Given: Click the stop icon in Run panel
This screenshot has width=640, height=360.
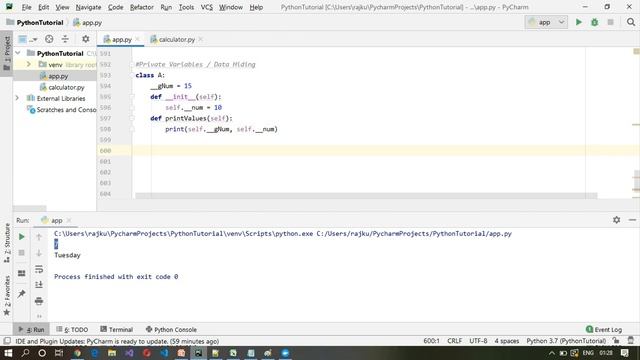Looking at the screenshot, I should (22, 253).
